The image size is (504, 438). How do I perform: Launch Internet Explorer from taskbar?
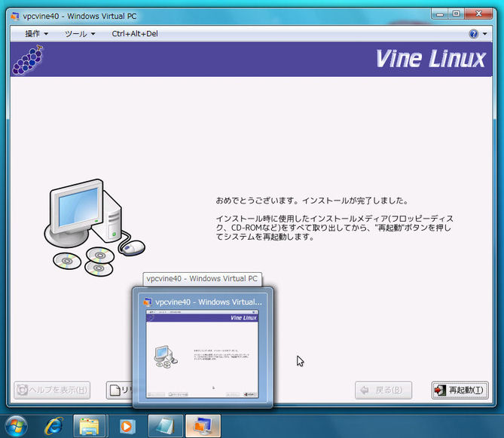coord(54,427)
